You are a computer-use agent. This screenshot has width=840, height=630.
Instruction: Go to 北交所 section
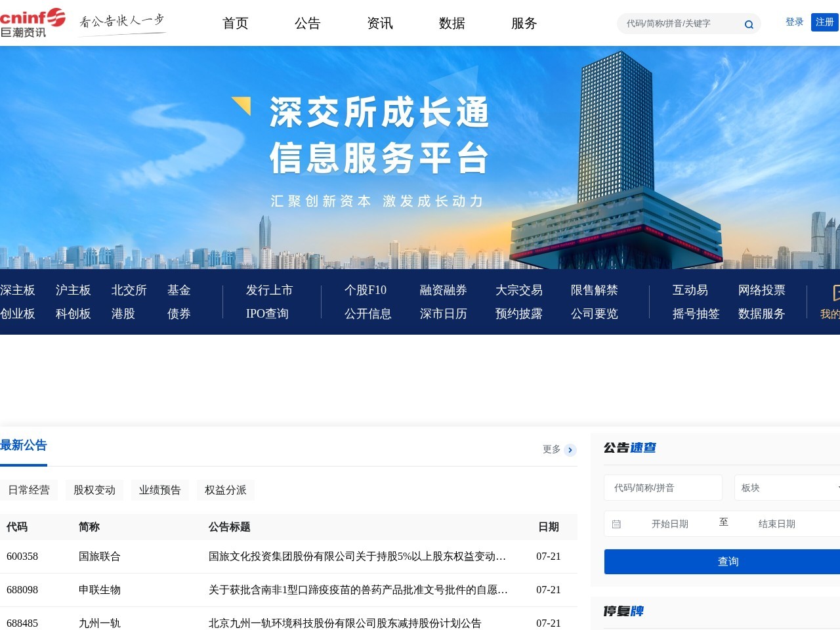click(x=129, y=290)
